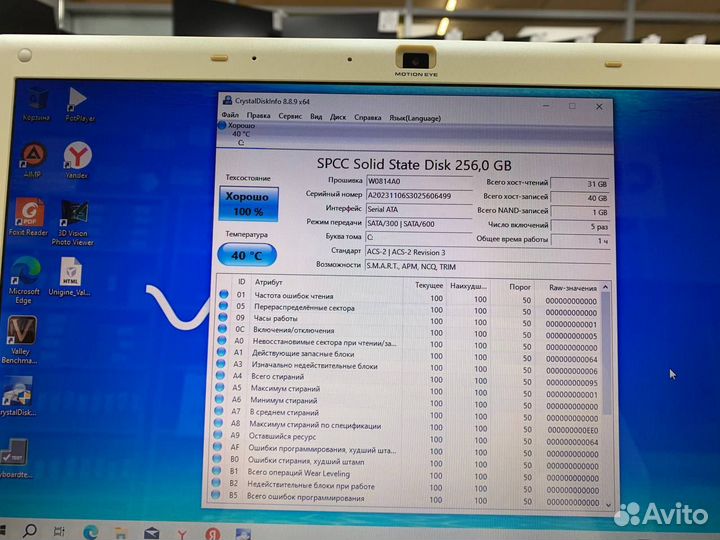
Task: Click status icon for attribute A9 row
Action: (x=218, y=434)
